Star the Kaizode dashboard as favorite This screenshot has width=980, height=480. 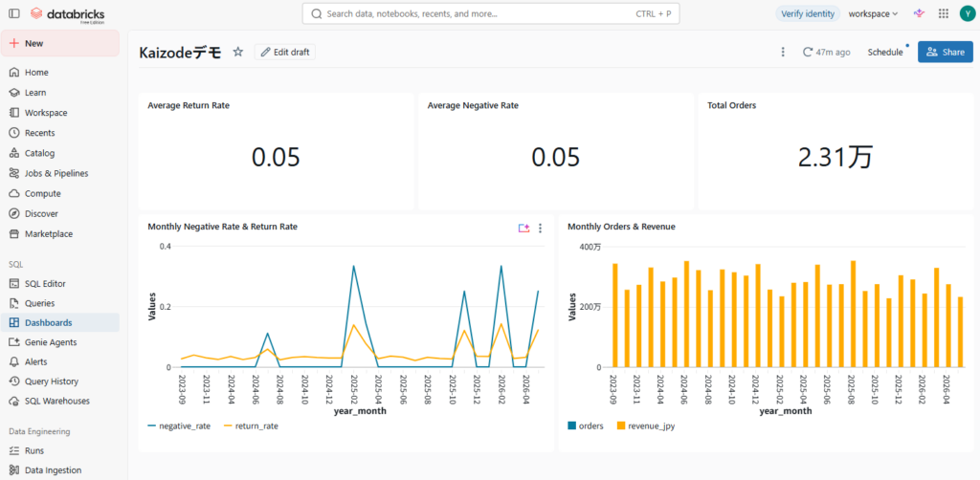pos(238,52)
